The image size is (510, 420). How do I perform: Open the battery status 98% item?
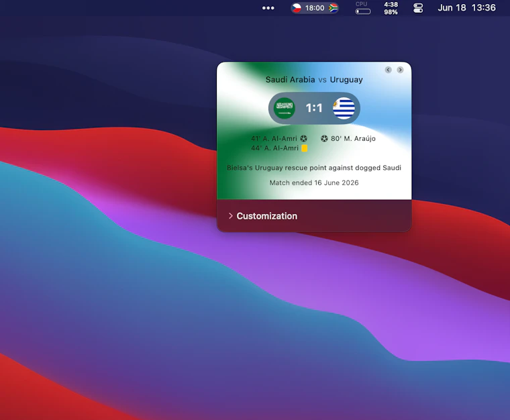pyautogui.click(x=391, y=8)
